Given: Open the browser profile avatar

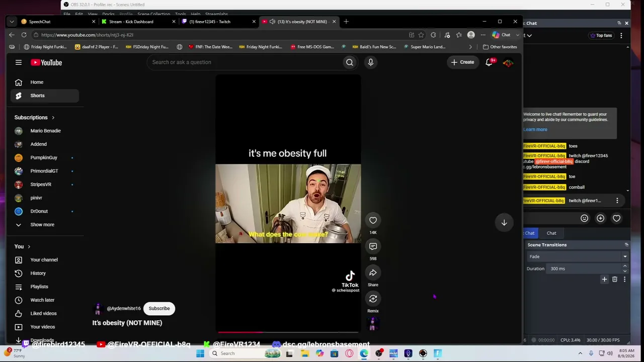Looking at the screenshot, I should (x=471, y=35).
